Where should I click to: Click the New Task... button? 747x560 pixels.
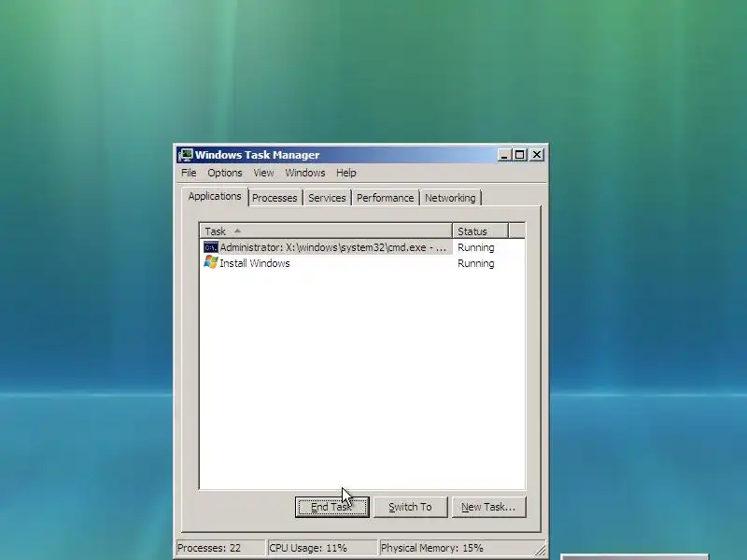pyautogui.click(x=488, y=507)
